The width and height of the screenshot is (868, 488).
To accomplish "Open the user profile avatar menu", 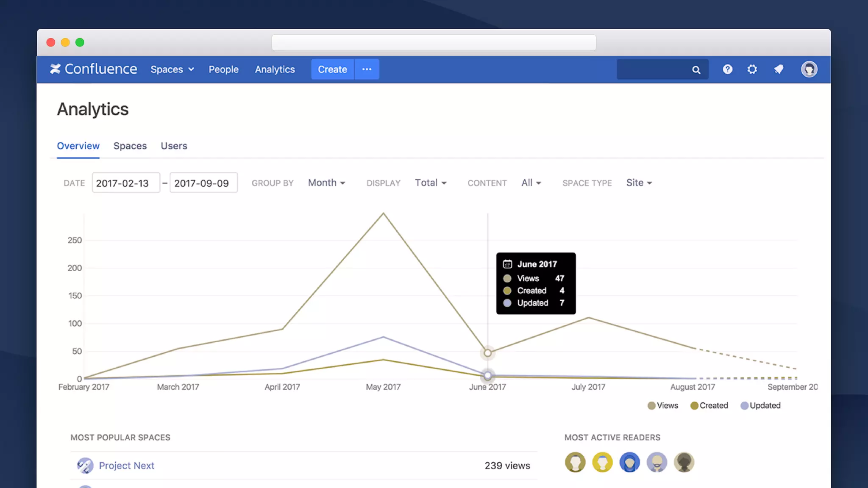I will (x=809, y=69).
